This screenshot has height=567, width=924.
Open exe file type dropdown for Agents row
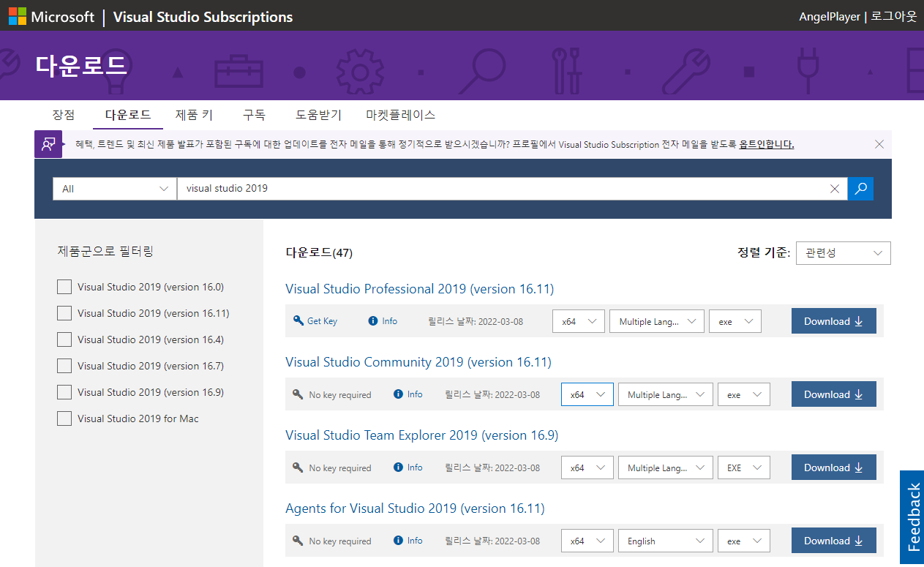744,541
